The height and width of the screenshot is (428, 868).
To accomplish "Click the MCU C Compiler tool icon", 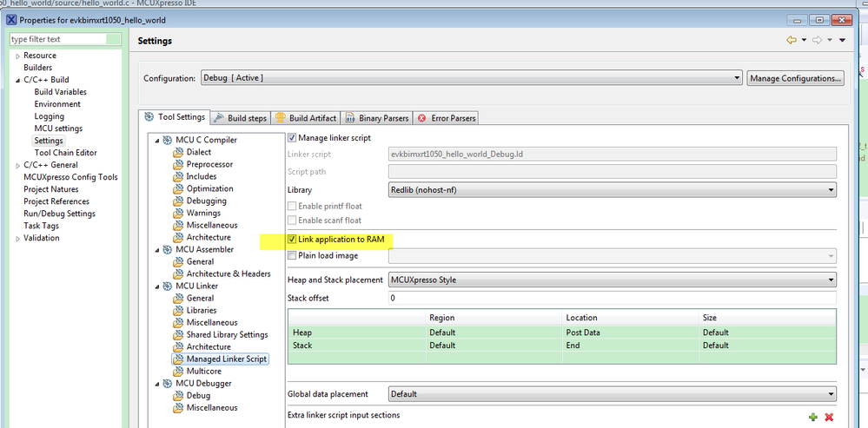I will (x=167, y=140).
